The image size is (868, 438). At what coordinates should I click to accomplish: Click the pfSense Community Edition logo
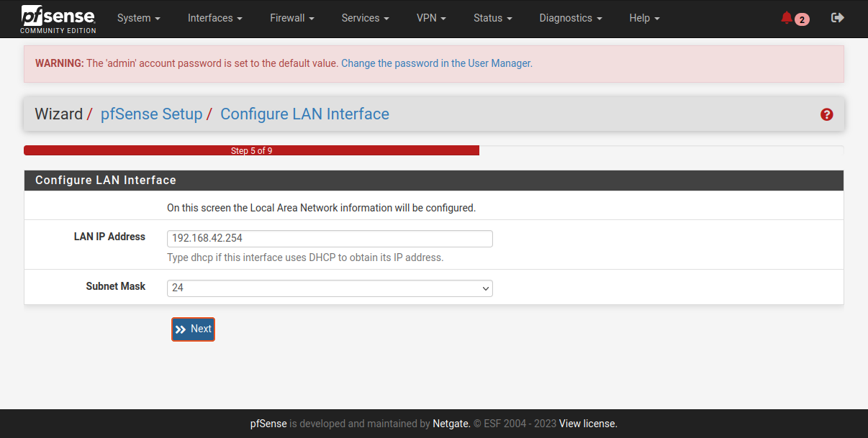58,19
